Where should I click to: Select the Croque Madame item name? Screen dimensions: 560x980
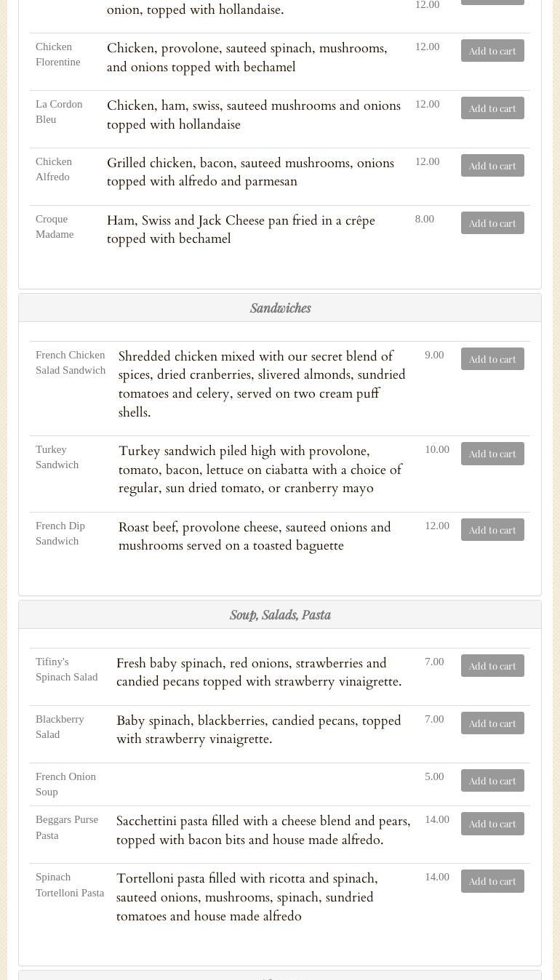[x=55, y=227]
